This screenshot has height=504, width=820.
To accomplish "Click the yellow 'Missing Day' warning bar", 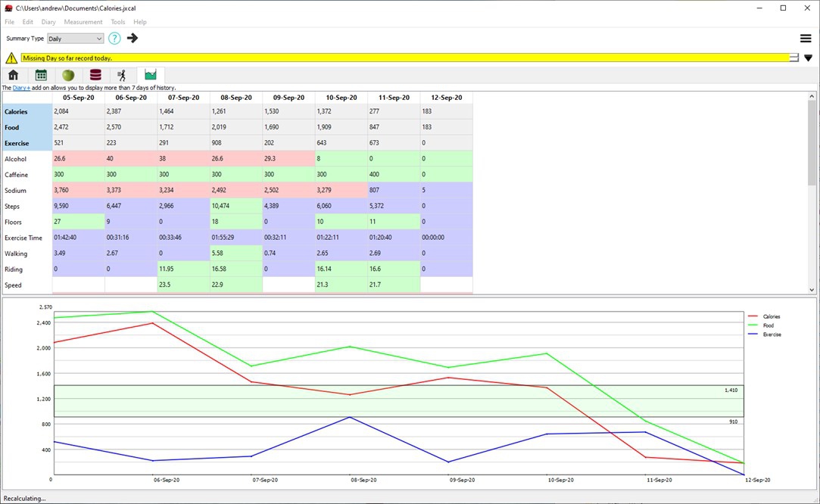I will tap(405, 58).
